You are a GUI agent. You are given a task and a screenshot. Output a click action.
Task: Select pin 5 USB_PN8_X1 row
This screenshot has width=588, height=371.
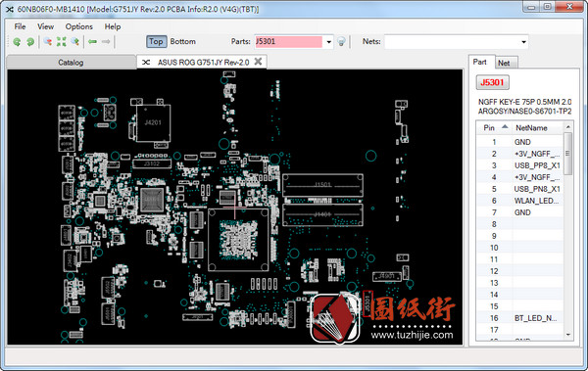[x=519, y=189]
